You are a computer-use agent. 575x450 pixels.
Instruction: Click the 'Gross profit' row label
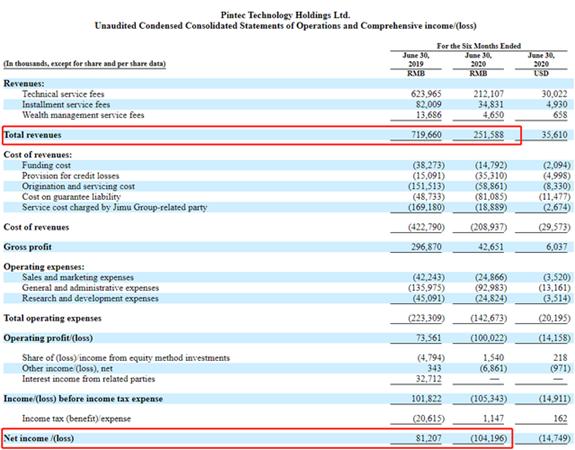point(28,247)
